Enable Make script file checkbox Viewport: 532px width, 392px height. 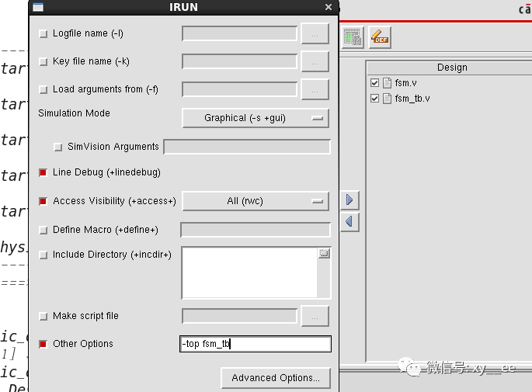tap(43, 316)
